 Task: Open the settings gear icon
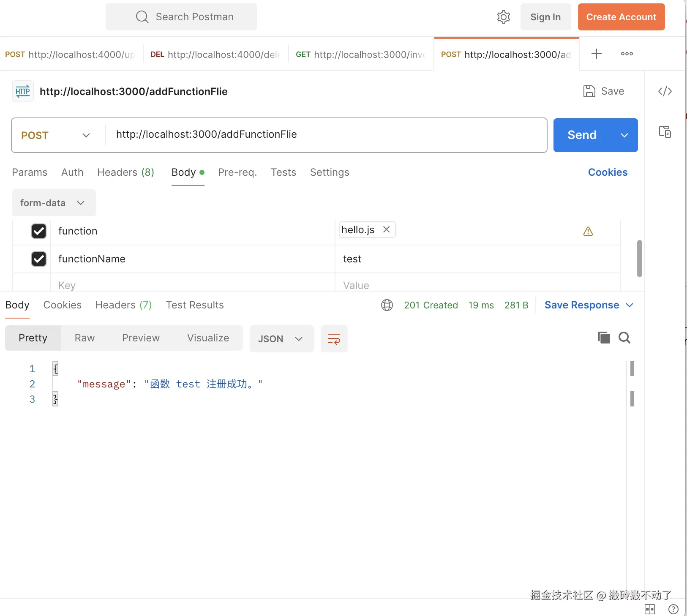[x=504, y=17]
